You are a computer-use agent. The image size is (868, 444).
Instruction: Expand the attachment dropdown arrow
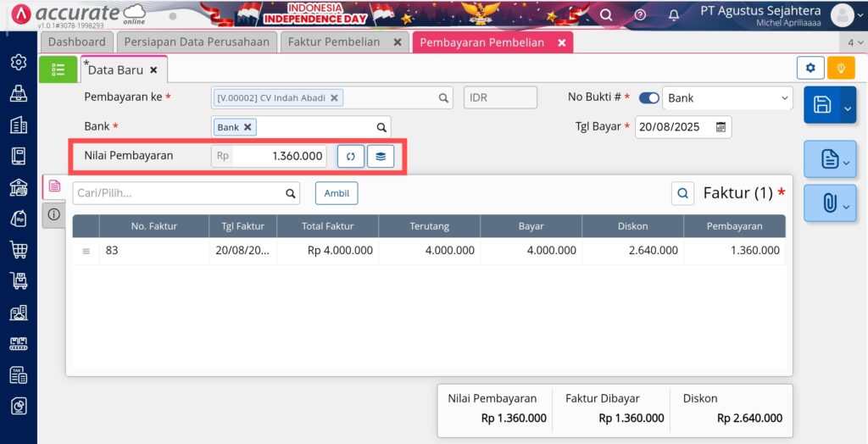847,206
